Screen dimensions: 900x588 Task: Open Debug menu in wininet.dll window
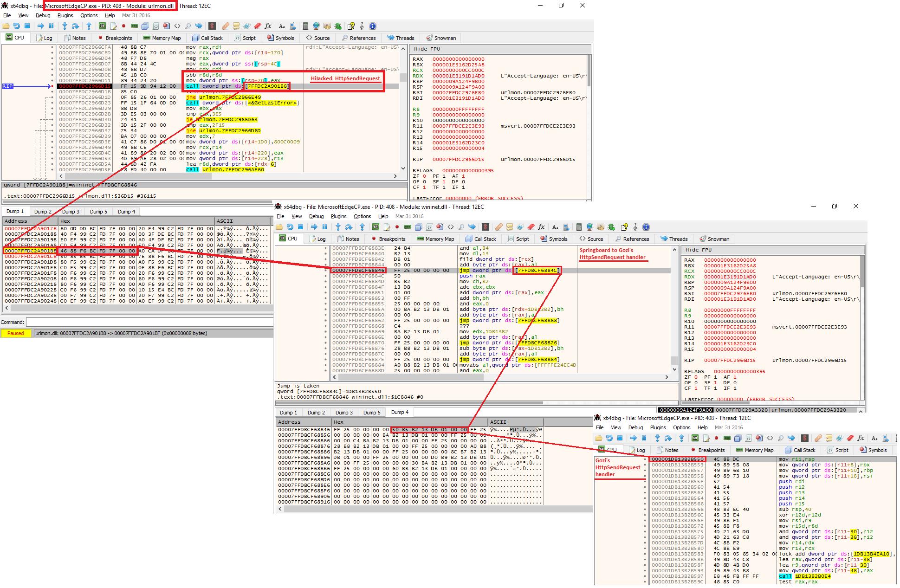(316, 216)
